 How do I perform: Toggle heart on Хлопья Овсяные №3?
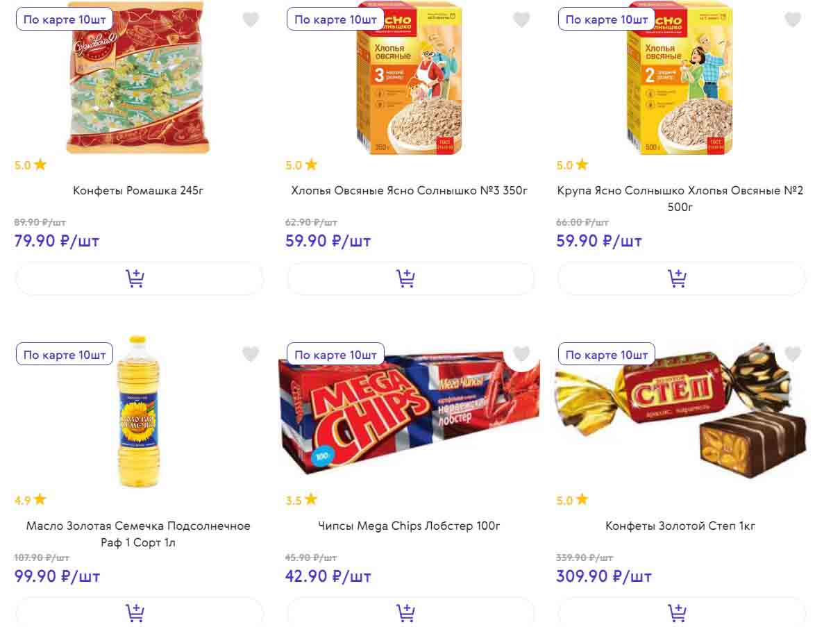[521, 20]
